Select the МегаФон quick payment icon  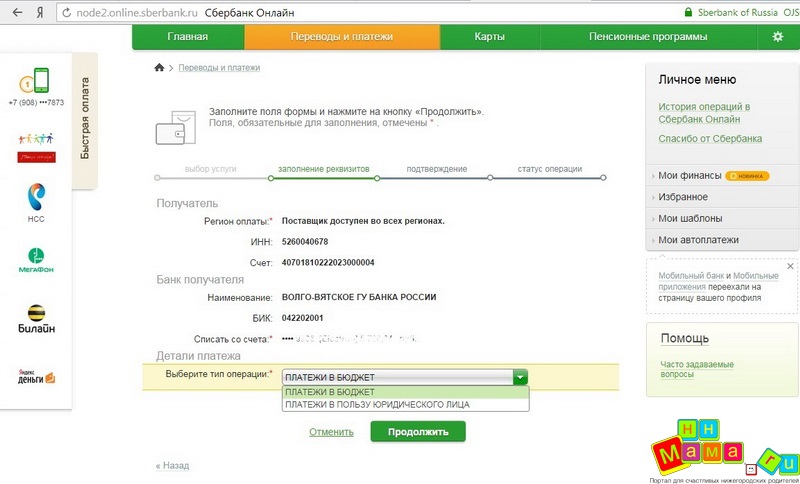(36, 260)
